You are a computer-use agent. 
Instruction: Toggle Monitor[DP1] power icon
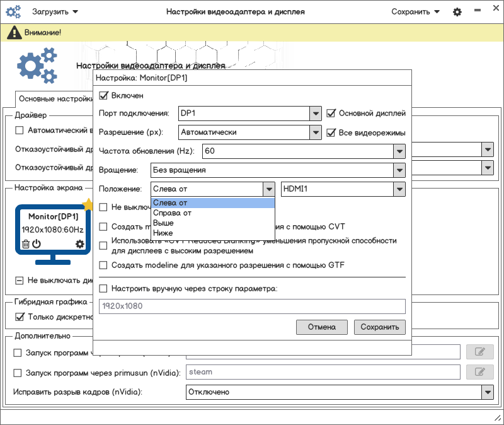point(37,244)
